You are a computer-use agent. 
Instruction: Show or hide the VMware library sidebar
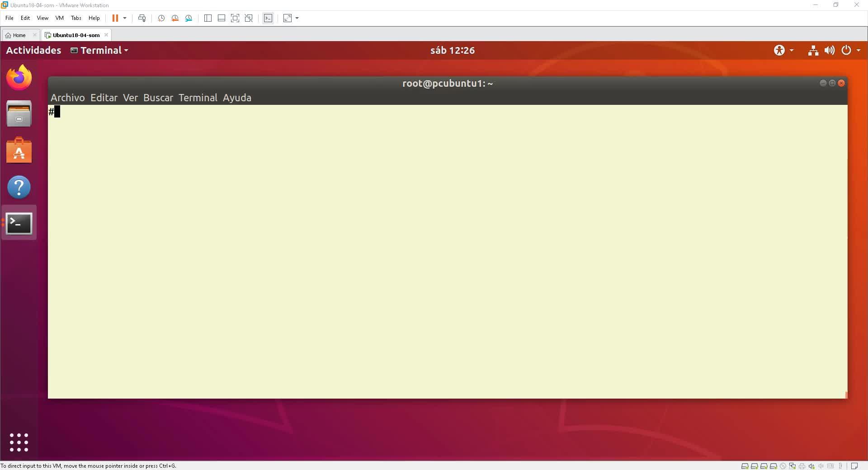[208, 18]
